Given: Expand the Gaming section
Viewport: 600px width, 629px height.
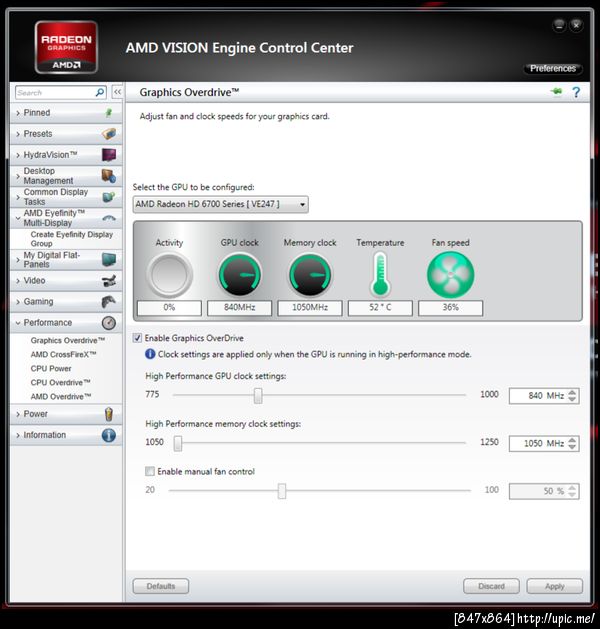Looking at the screenshot, I should [18, 302].
